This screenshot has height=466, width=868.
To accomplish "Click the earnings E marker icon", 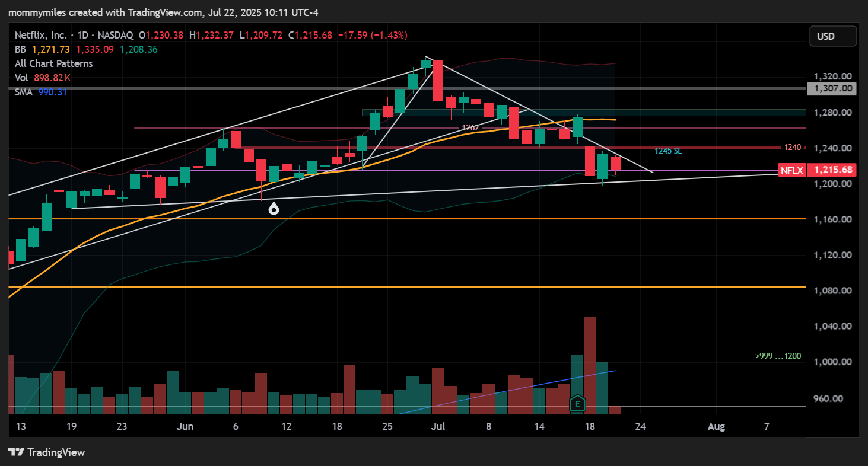I will tap(577, 404).
